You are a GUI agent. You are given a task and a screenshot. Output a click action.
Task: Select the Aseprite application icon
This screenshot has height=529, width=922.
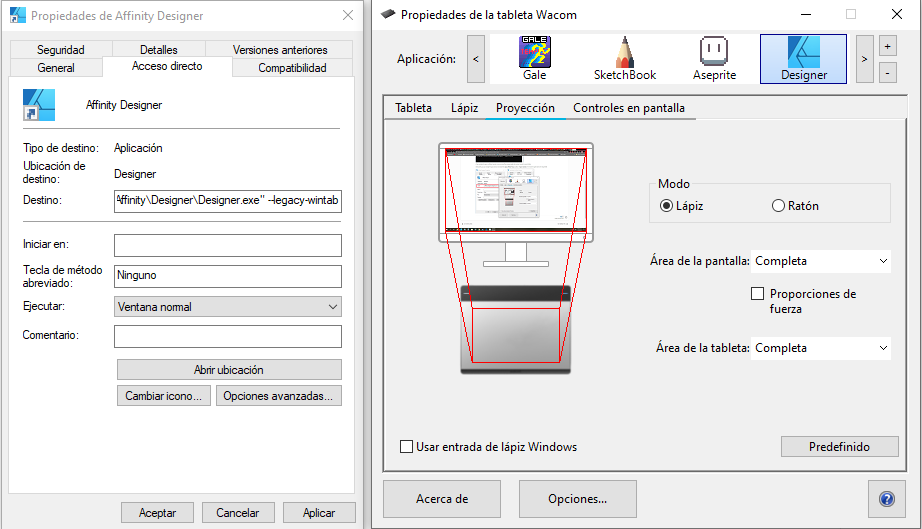click(714, 58)
